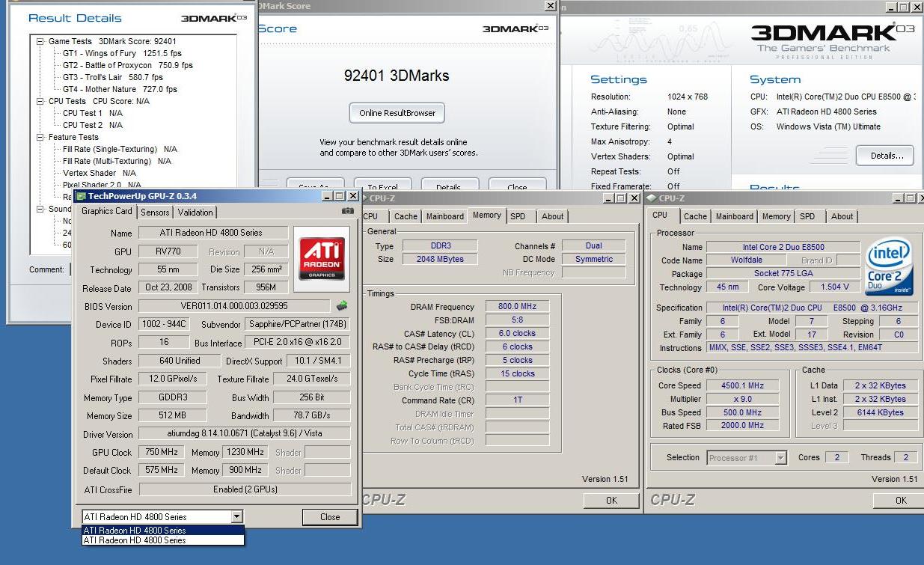Click the To Excel button in 3DMark Score
Image resolution: width=924 pixels, height=565 pixels.
[x=382, y=186]
